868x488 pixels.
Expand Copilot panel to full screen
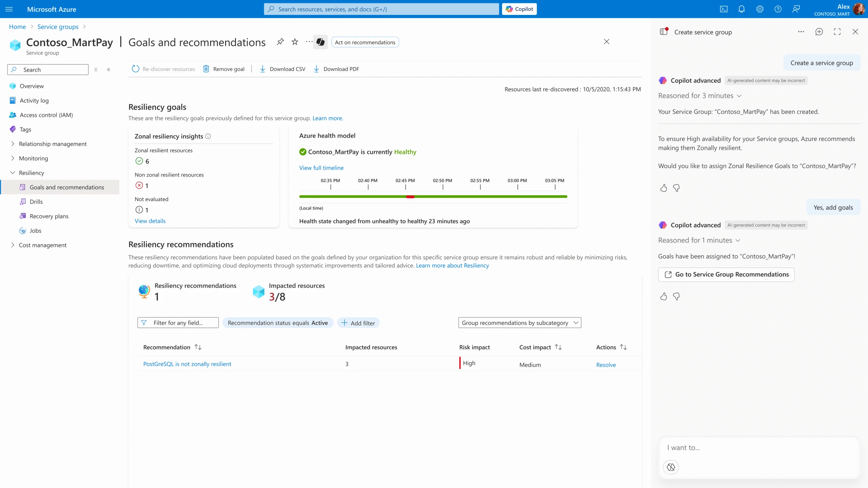[x=837, y=32]
